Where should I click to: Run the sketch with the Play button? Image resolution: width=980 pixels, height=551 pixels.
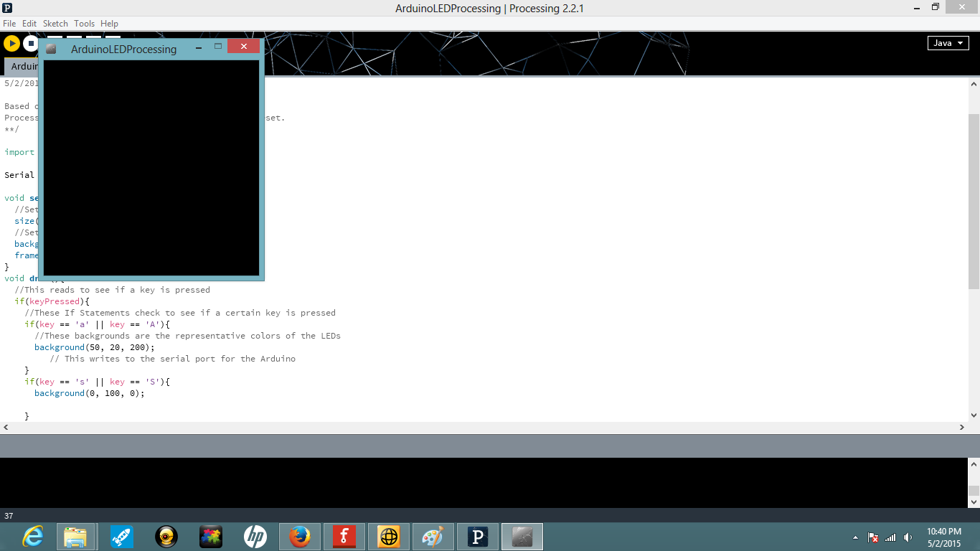[11, 44]
